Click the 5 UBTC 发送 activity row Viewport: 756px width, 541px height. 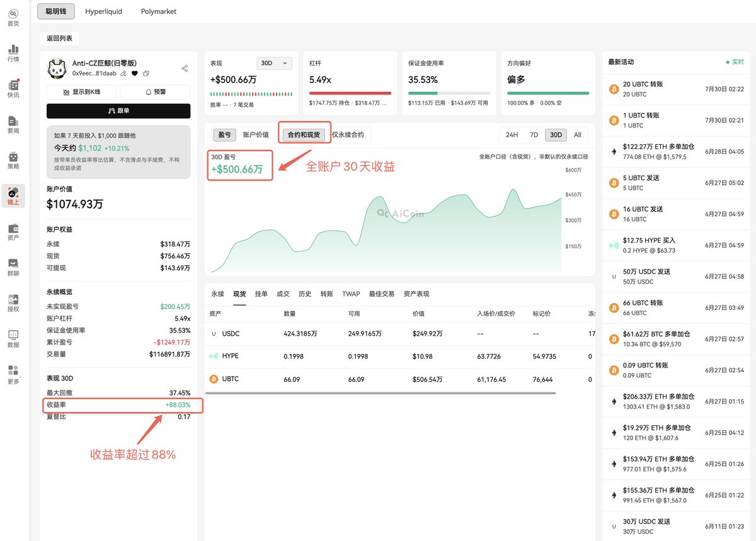pos(676,183)
